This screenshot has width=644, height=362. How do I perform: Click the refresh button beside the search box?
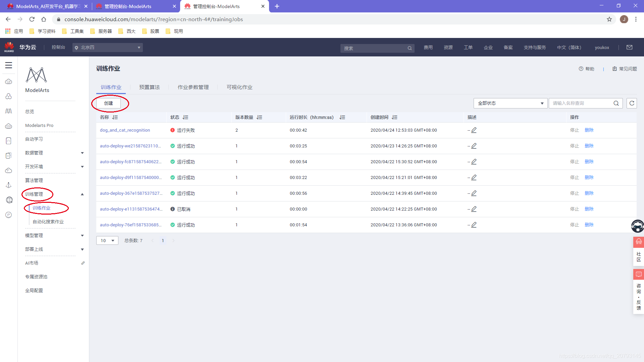pyautogui.click(x=632, y=103)
